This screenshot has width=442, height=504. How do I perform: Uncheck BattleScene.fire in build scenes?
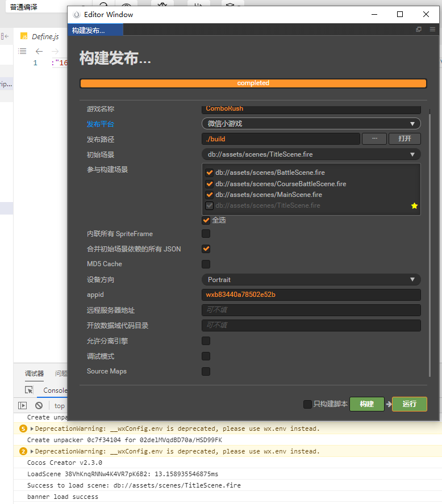tap(210, 173)
